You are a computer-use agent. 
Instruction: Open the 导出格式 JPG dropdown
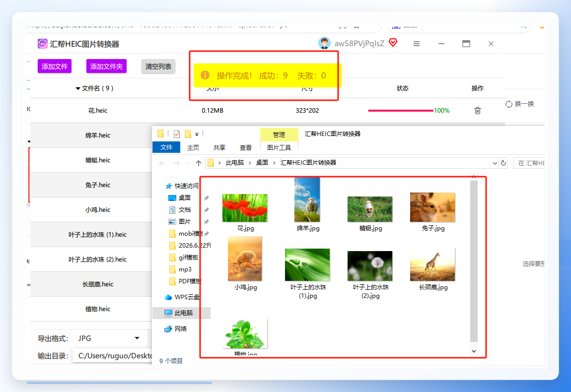tap(111, 338)
